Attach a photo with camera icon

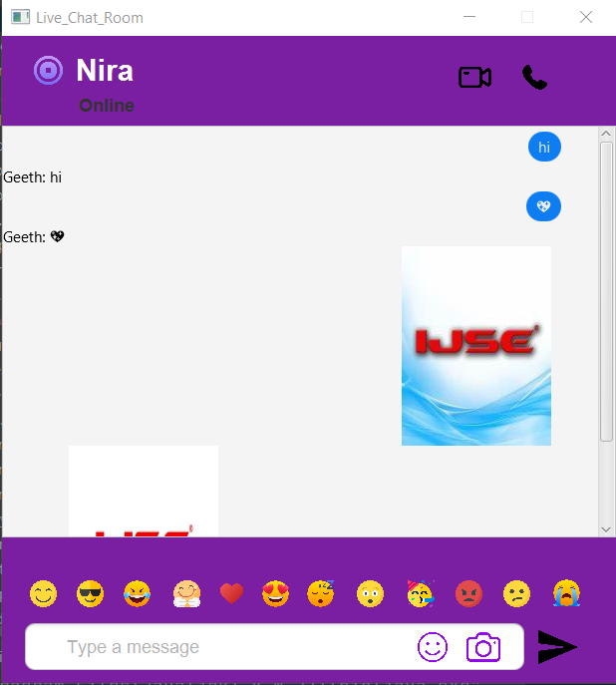(483, 647)
